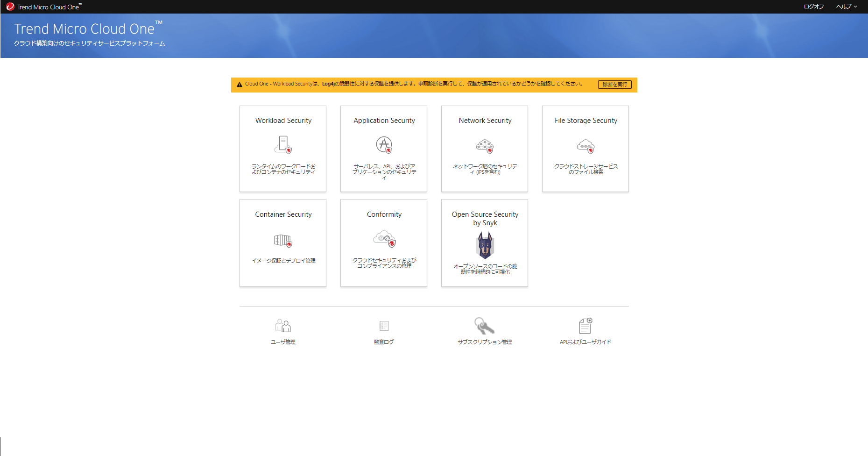Click the File Storage Security cloud icon
Viewport: 868px width, 456px height.
click(x=586, y=146)
